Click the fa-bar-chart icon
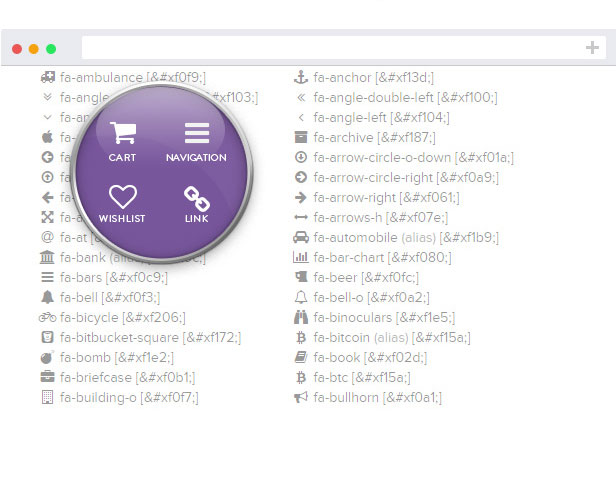Image resolution: width=616 pixels, height=481 pixels. coord(300,257)
